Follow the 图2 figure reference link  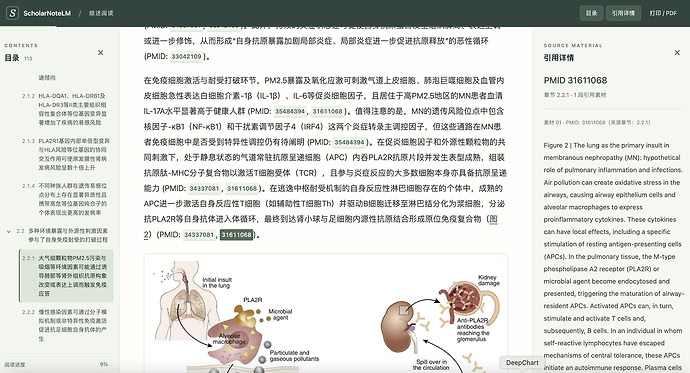coord(493,219)
